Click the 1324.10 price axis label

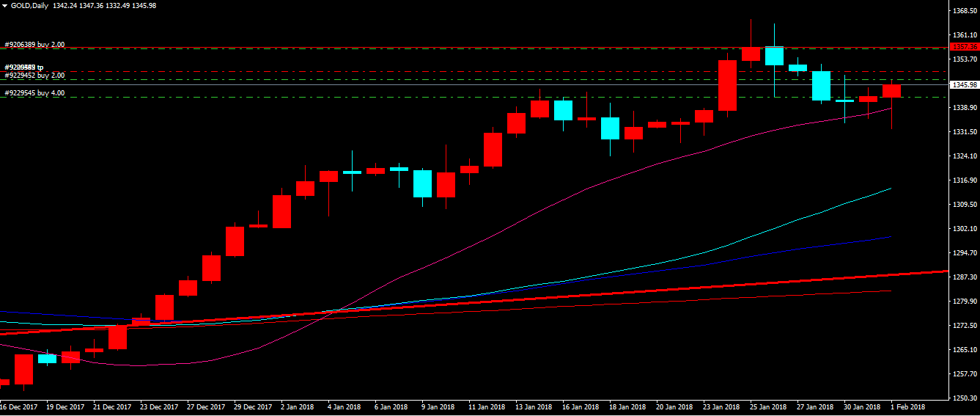(965, 156)
